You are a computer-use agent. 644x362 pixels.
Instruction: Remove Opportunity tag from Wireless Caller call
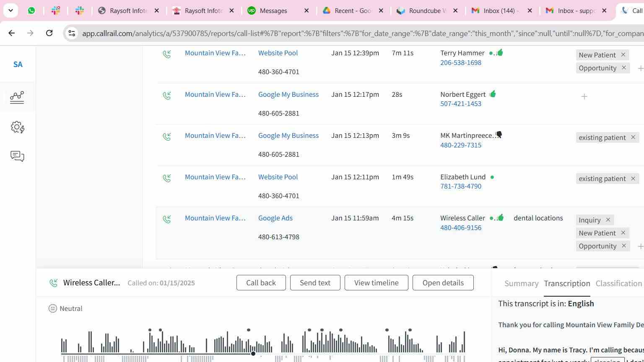pos(624,246)
